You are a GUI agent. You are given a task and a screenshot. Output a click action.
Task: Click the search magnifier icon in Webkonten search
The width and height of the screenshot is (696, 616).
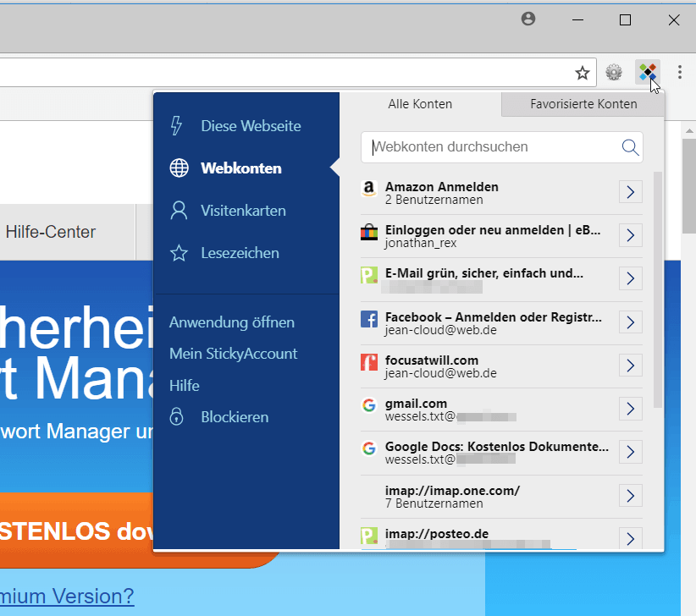coord(630,146)
